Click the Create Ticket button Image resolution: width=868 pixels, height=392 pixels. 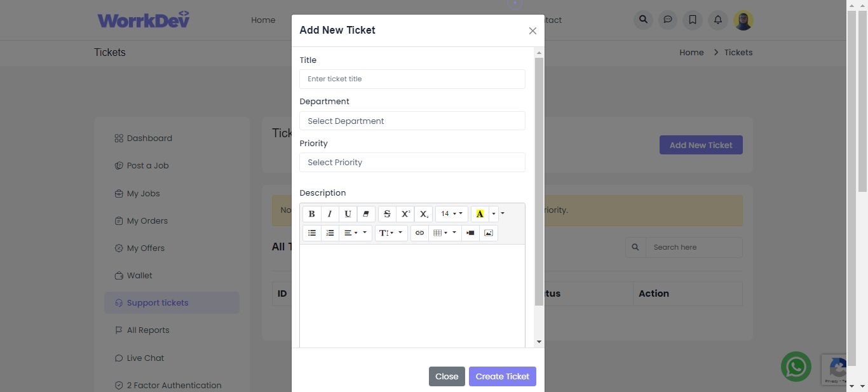point(502,377)
